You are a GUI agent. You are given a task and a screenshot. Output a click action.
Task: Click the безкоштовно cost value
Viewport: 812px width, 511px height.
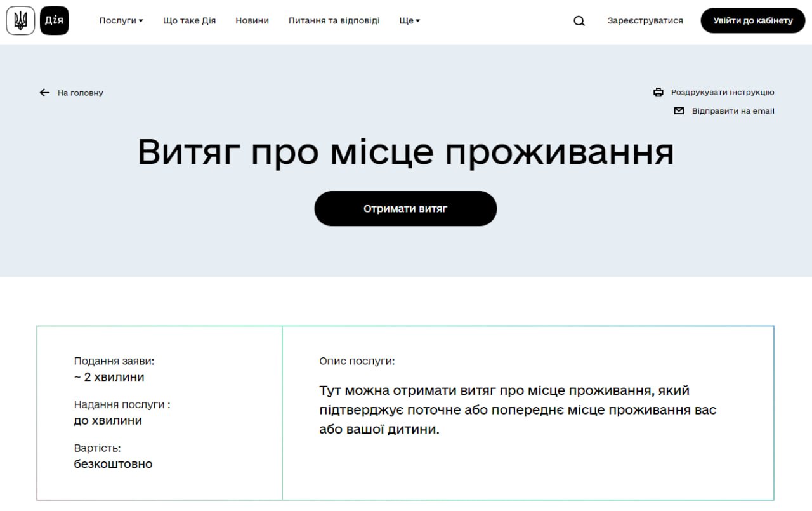click(x=113, y=463)
